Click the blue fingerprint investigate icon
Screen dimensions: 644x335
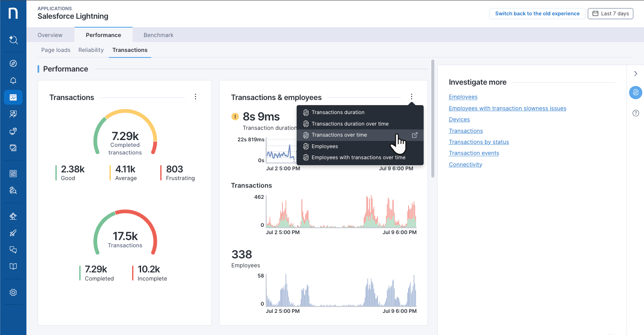coord(635,92)
